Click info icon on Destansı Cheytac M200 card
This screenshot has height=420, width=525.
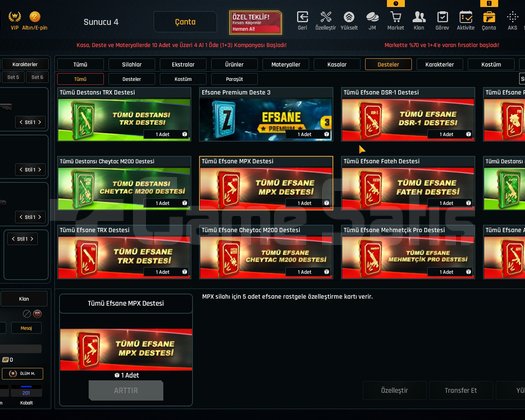coord(184,203)
